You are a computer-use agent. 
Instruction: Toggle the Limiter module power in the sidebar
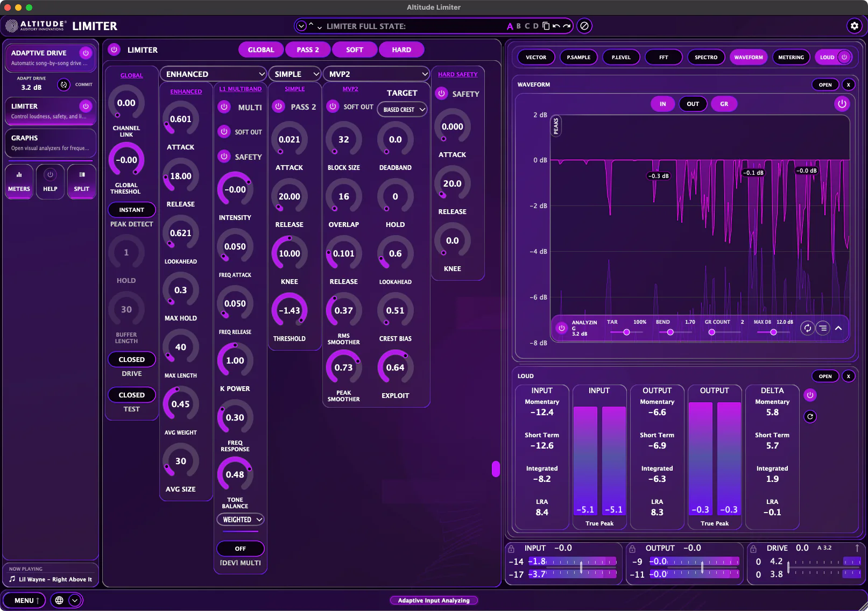[x=86, y=106]
